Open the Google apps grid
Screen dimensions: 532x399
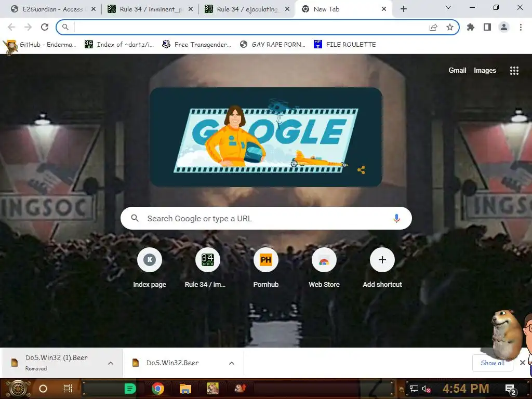pyautogui.click(x=514, y=71)
